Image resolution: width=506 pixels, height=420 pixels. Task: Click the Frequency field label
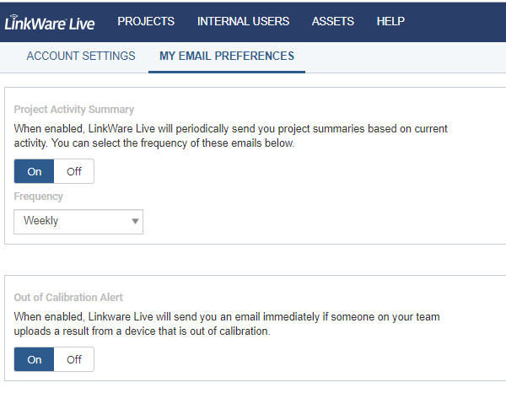pos(39,197)
